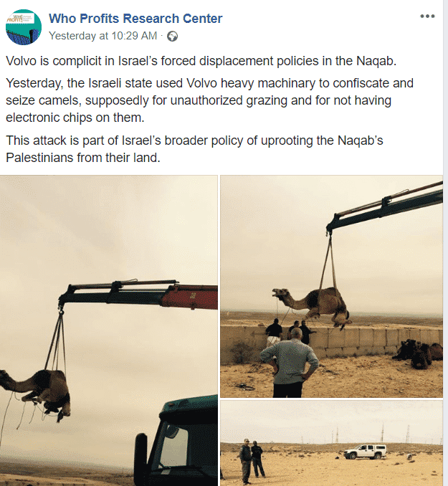The height and width of the screenshot is (486, 448).
Task: Click the 'Volvo is complicit' opening sentence
Action: [201, 61]
